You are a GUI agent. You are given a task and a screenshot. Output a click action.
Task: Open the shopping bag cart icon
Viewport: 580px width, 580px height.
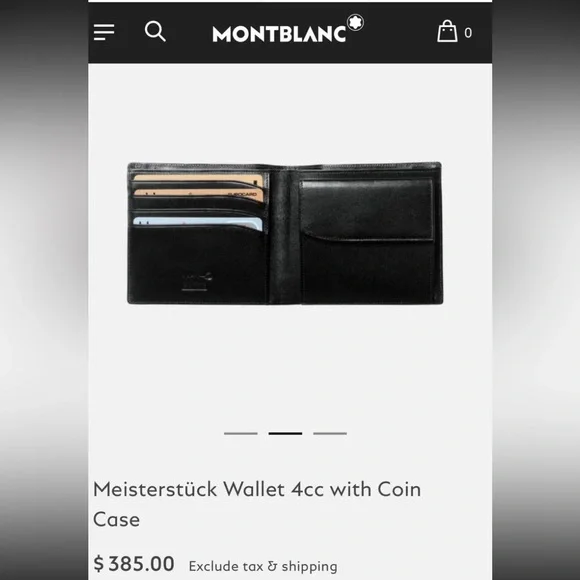447,31
